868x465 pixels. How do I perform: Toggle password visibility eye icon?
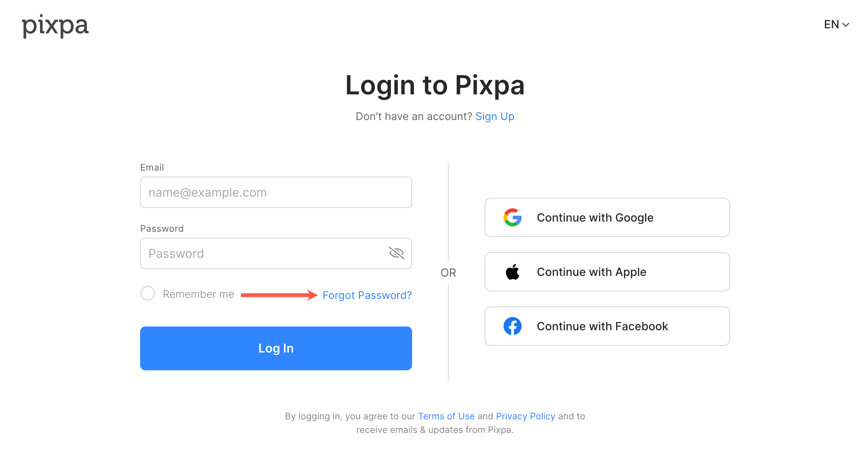pos(396,253)
